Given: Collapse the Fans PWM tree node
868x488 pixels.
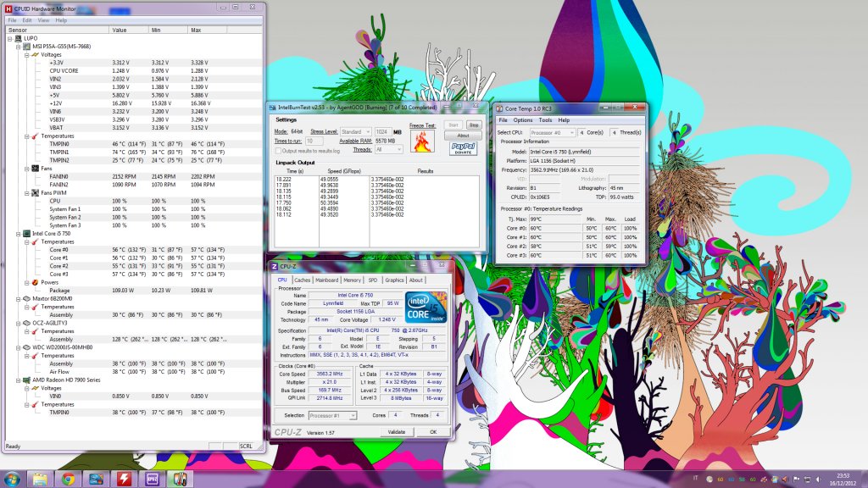Looking at the screenshot, I should [x=26, y=193].
